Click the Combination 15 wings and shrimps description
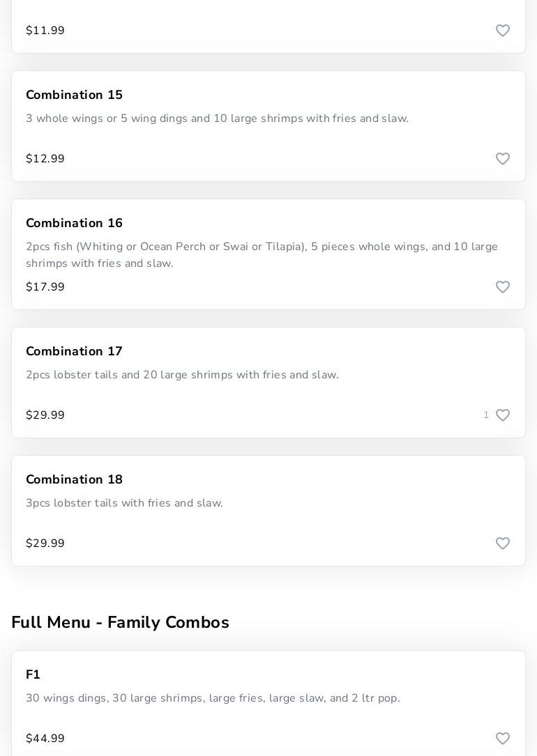 217,118
